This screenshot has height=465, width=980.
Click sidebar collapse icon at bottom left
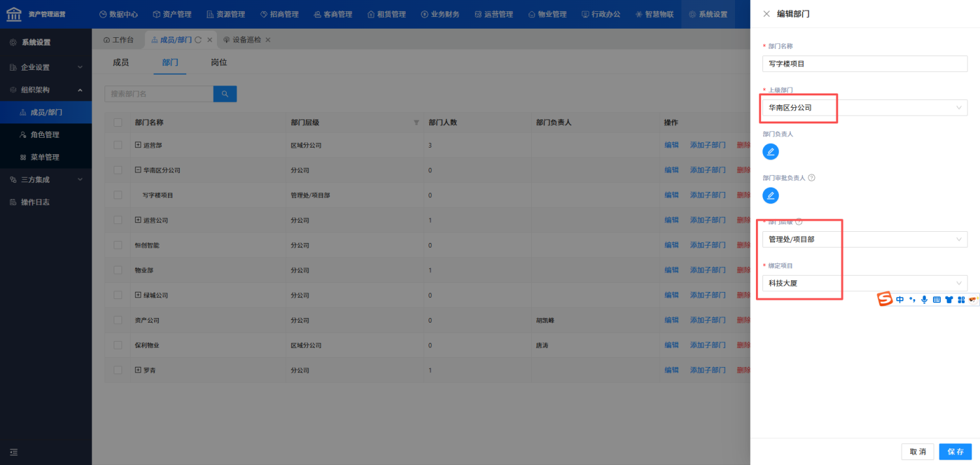tap(13, 452)
